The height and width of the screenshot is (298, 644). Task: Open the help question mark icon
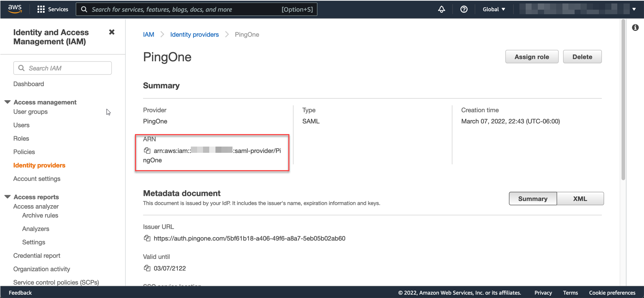[x=464, y=9]
